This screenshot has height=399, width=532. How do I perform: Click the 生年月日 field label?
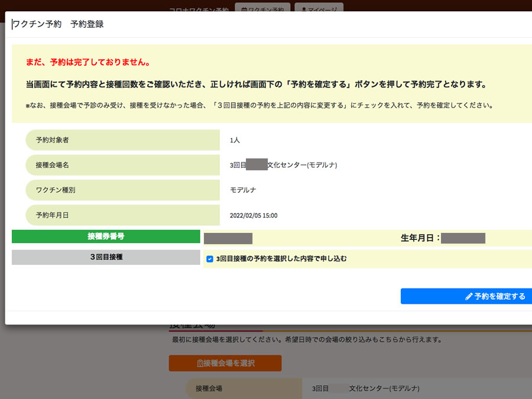coord(420,238)
